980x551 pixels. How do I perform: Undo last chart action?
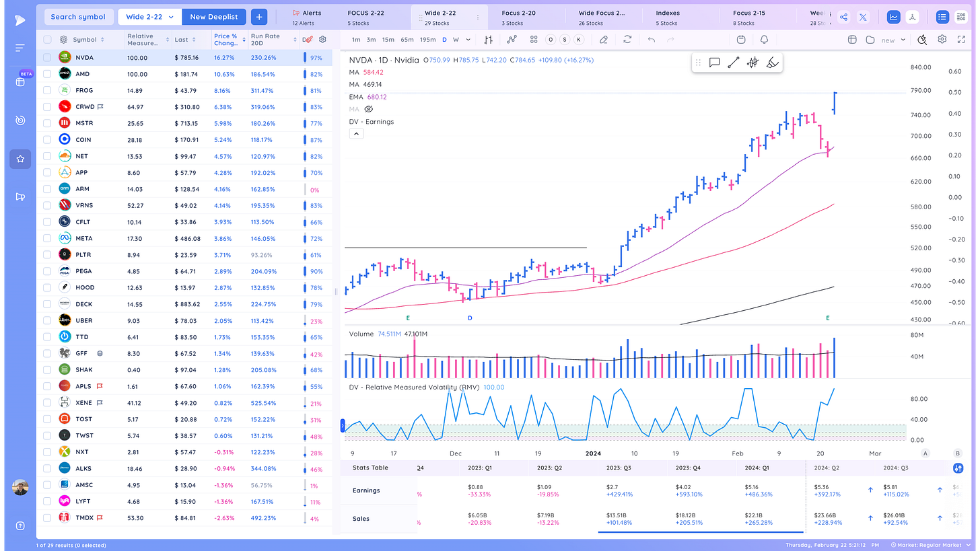(x=652, y=40)
